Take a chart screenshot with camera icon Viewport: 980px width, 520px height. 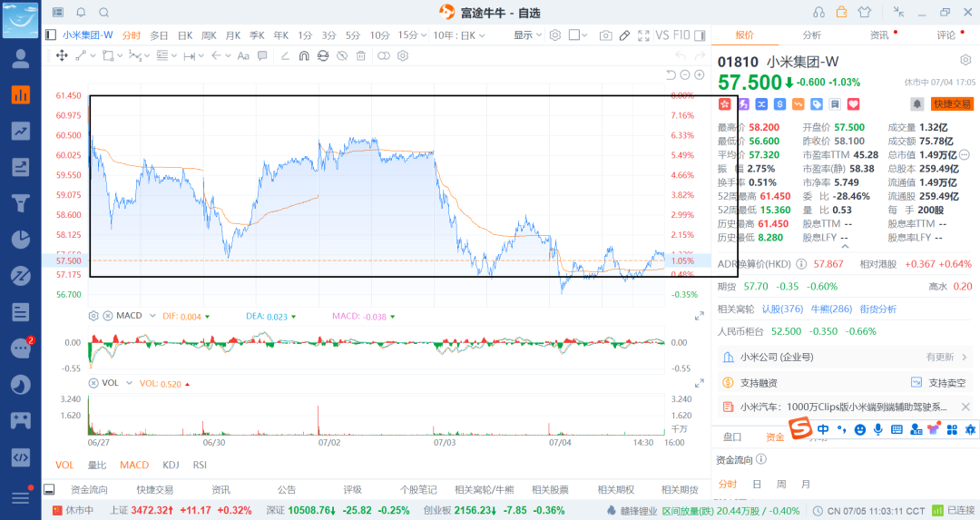tap(605, 35)
